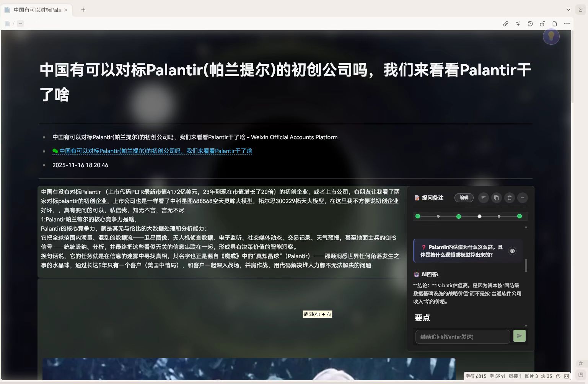The image size is (588, 384).
Task: Toggle visibility of the Palantir valuation question answer
Action: [x=512, y=251]
